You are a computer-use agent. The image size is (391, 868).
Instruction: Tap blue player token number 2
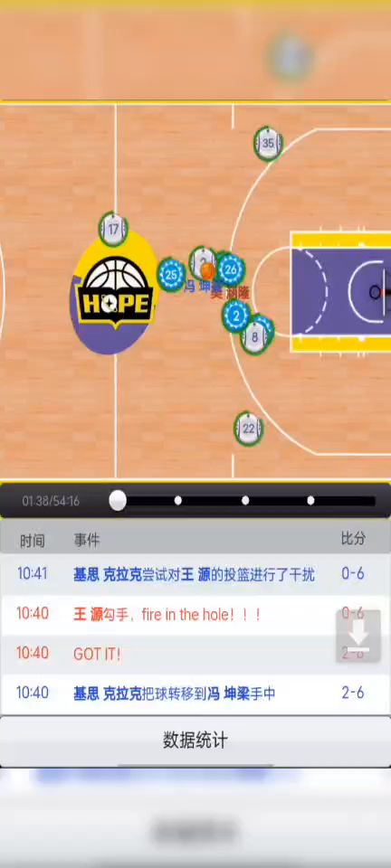(236, 316)
